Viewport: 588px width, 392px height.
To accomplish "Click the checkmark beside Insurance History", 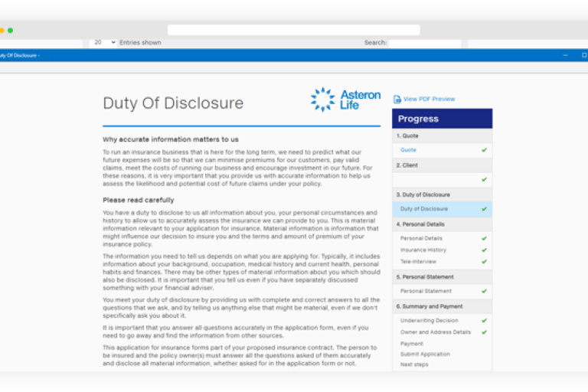I will pyautogui.click(x=484, y=250).
